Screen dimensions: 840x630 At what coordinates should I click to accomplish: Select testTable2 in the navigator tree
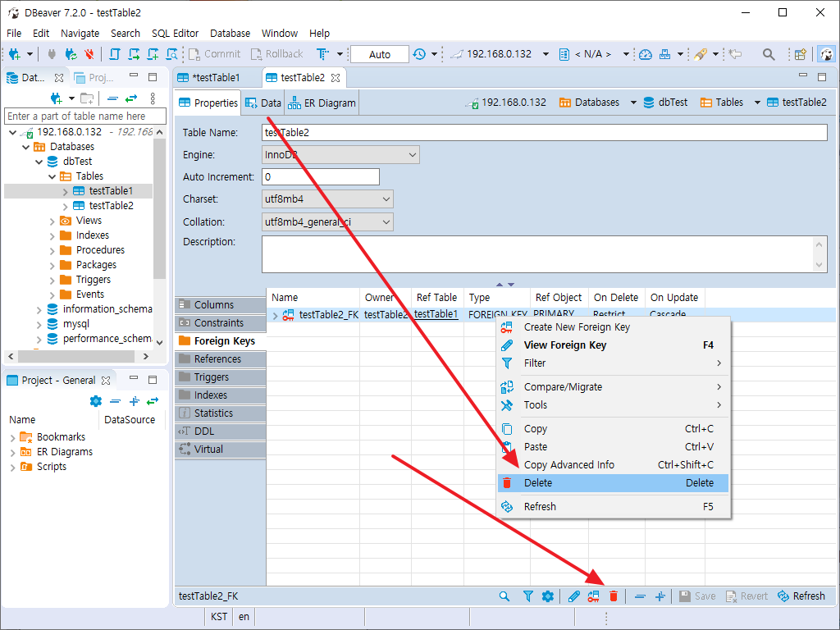pyautogui.click(x=111, y=206)
